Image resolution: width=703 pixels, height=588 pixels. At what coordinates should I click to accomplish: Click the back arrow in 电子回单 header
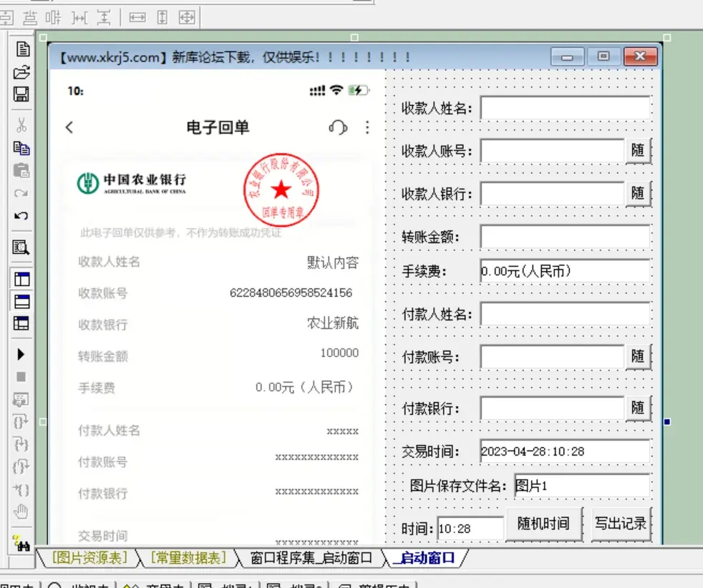69,127
